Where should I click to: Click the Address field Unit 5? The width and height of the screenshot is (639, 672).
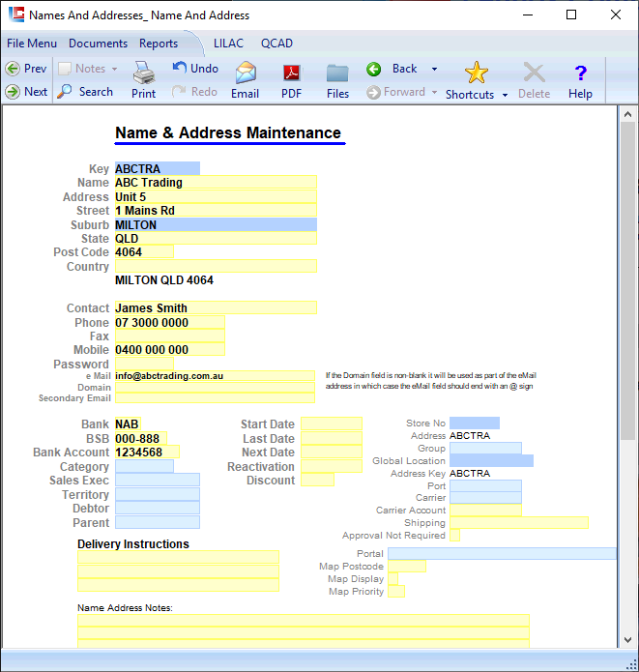(x=216, y=196)
